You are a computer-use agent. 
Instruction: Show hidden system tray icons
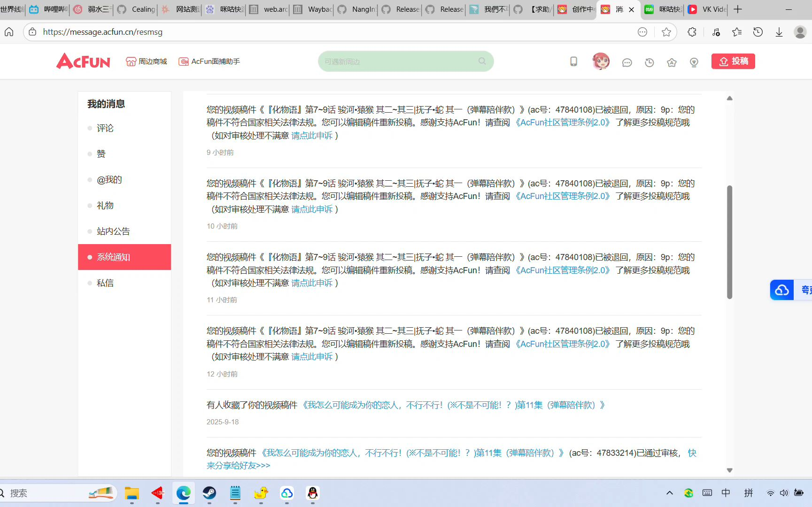[x=670, y=493]
